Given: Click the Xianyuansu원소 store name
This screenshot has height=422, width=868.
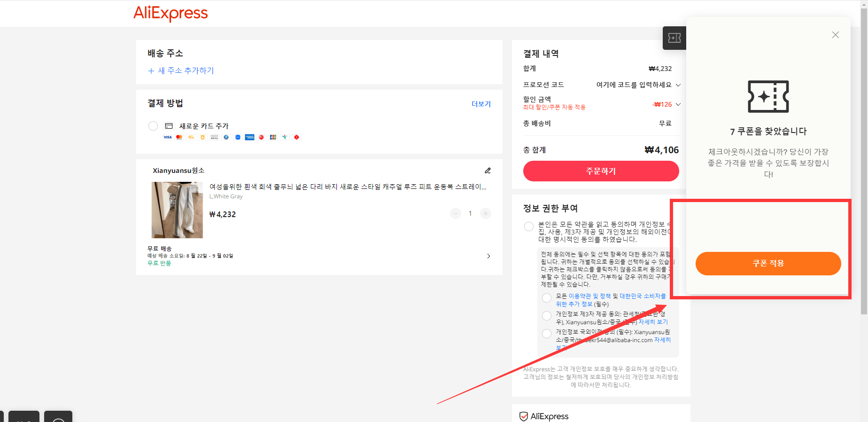Looking at the screenshot, I should (178, 171).
